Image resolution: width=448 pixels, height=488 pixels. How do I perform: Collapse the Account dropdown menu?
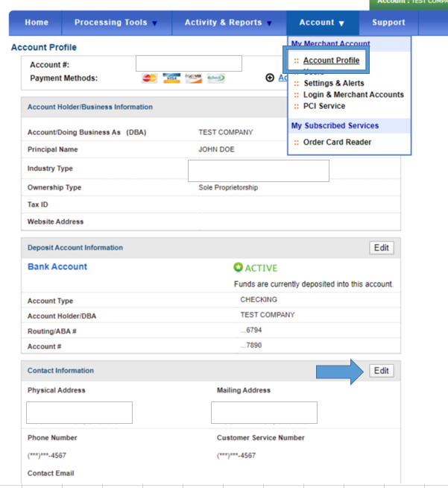pos(322,22)
